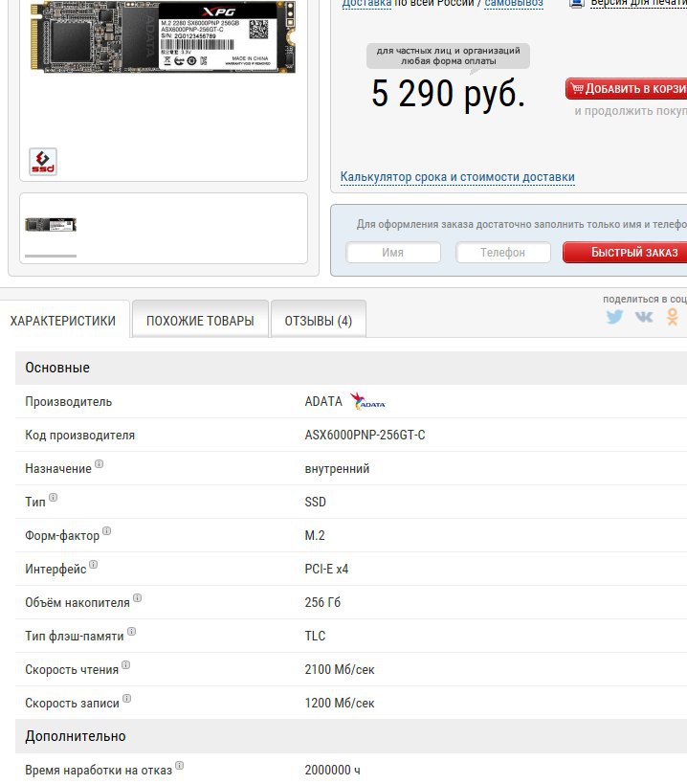The height and width of the screenshot is (784, 687).
Task: Follow the Доставка link
Action: click(366, 4)
